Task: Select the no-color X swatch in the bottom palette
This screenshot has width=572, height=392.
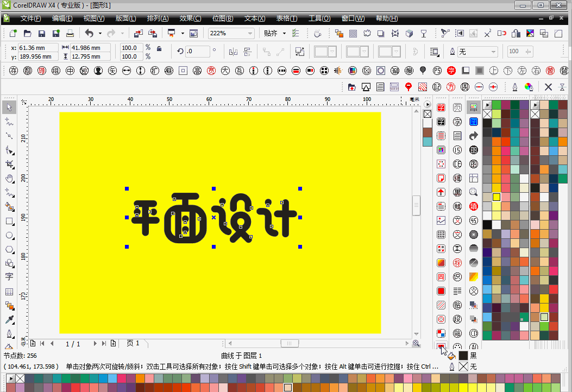Action: (x=20, y=378)
